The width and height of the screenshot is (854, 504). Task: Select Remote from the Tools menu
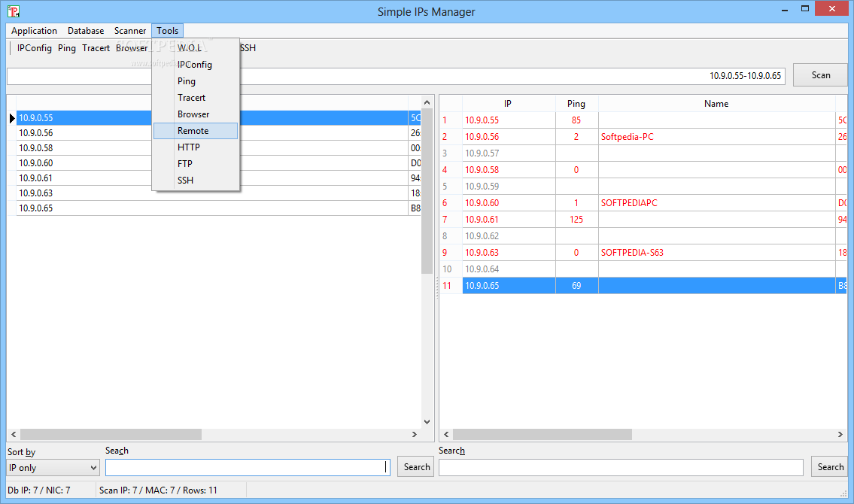pyautogui.click(x=196, y=131)
